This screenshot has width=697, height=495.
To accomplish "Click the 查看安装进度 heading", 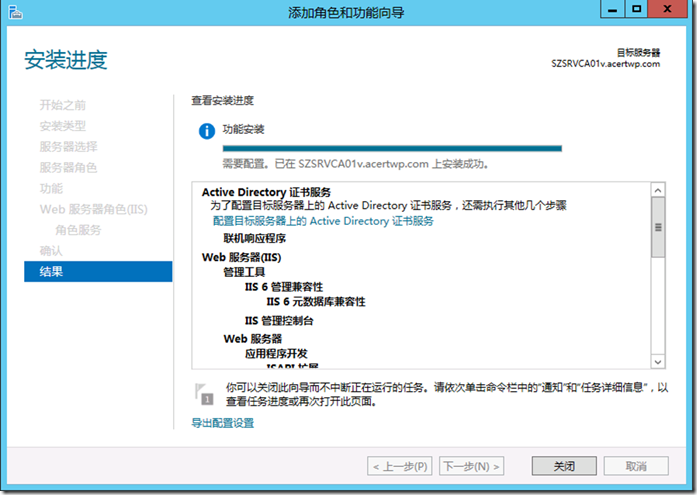I will coord(222,100).
